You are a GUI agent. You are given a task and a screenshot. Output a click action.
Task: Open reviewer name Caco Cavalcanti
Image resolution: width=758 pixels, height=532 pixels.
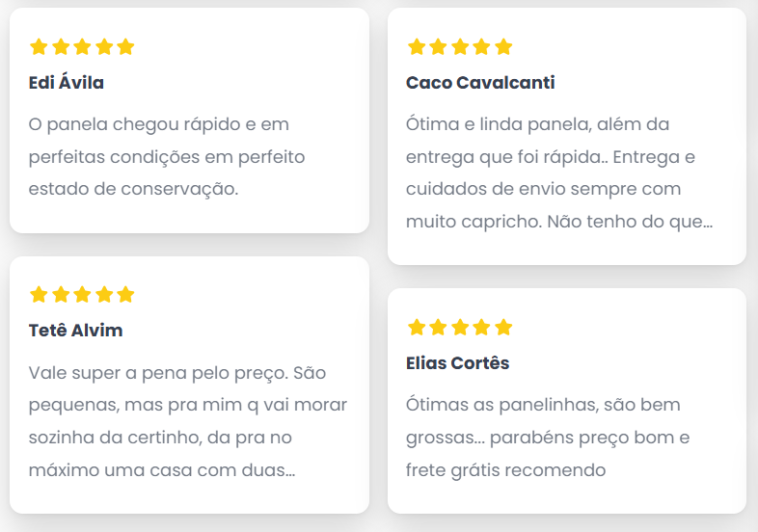click(x=480, y=83)
